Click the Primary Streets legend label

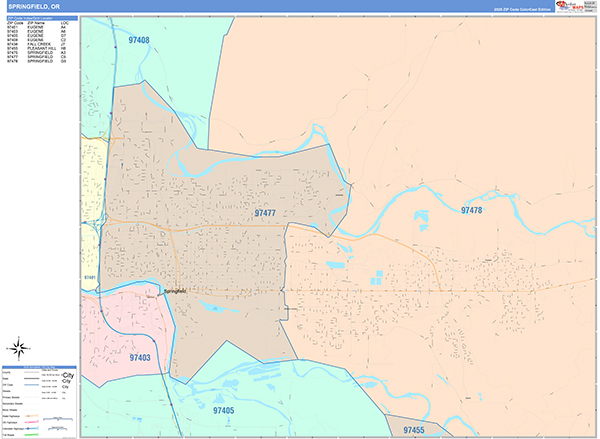pos(11,397)
